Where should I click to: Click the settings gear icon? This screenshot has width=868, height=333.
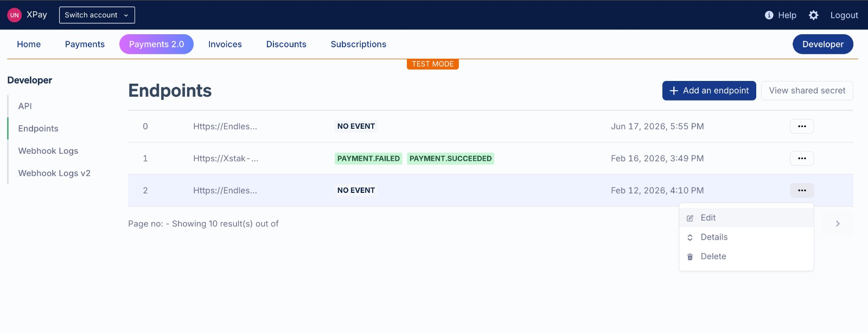coord(813,15)
